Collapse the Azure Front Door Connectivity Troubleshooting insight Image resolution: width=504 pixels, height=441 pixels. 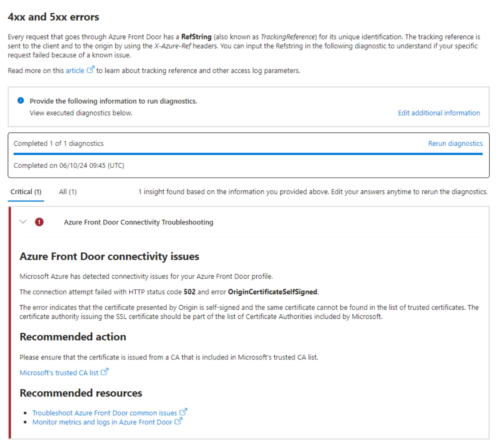(23, 222)
